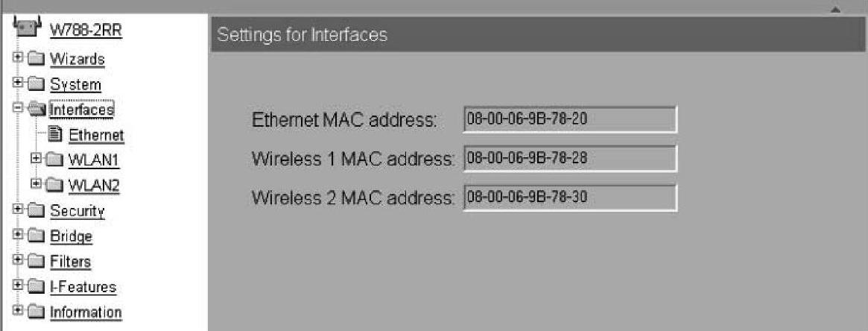Image resolution: width=868 pixels, height=331 pixels.
Task: Open the Ethernet settings link
Action: 96,136
